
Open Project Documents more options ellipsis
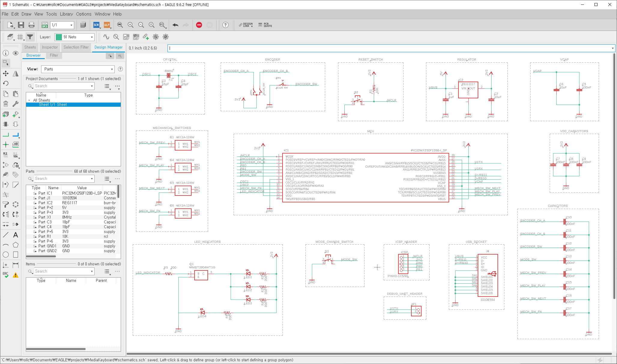click(117, 86)
